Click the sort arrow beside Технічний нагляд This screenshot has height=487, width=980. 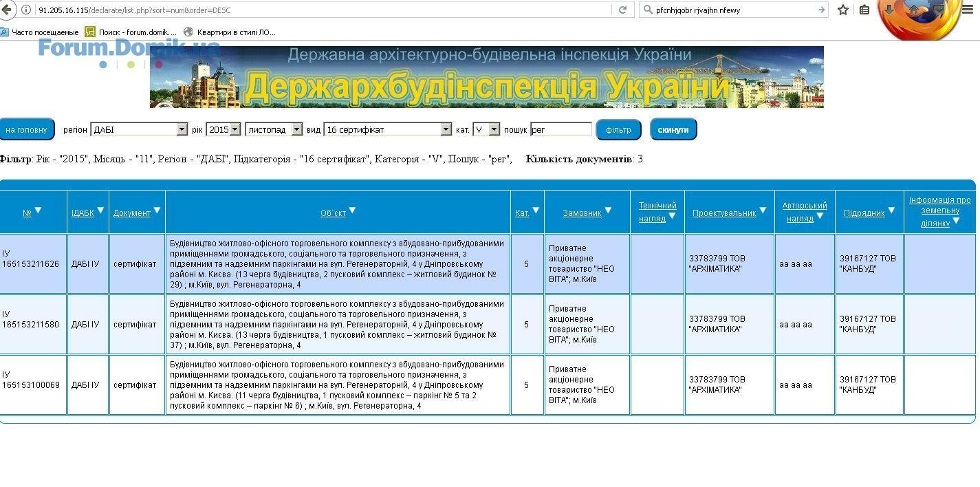point(672,216)
